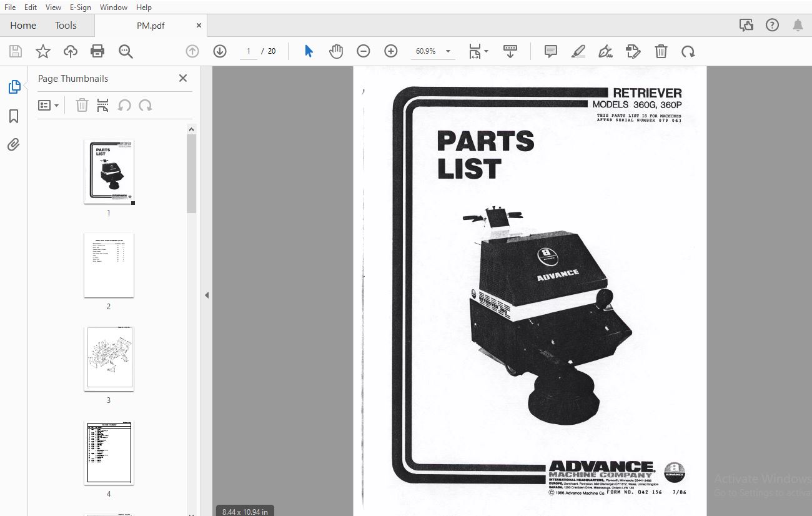
Task: Zoom out with the minus button
Action: (x=364, y=51)
